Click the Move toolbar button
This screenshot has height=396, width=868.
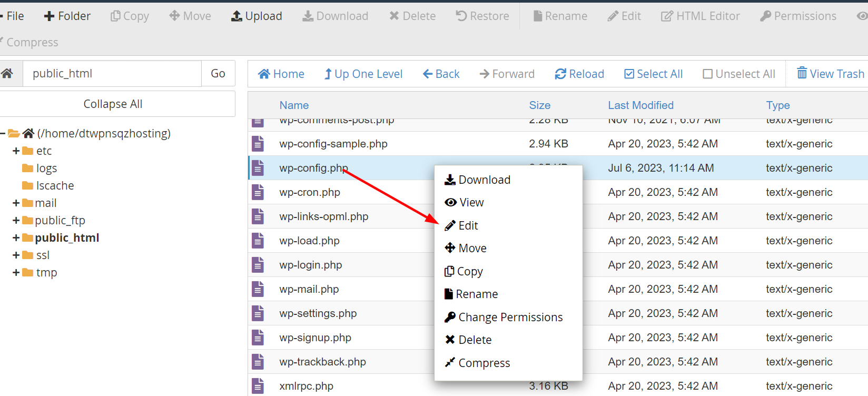tap(190, 16)
